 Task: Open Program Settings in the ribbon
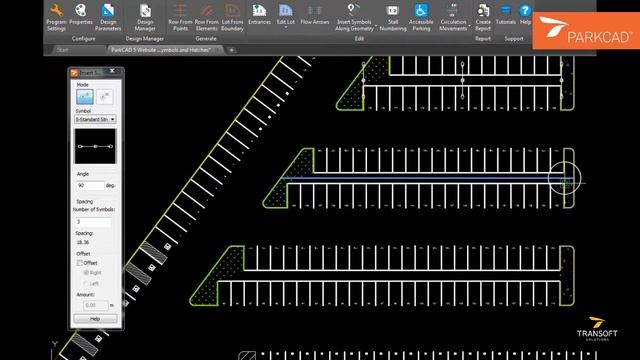click(x=56, y=18)
